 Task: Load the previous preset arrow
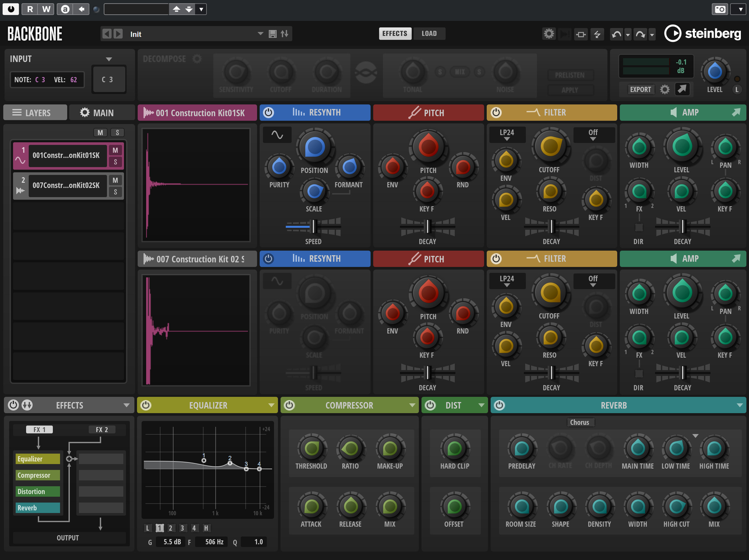coord(107,34)
